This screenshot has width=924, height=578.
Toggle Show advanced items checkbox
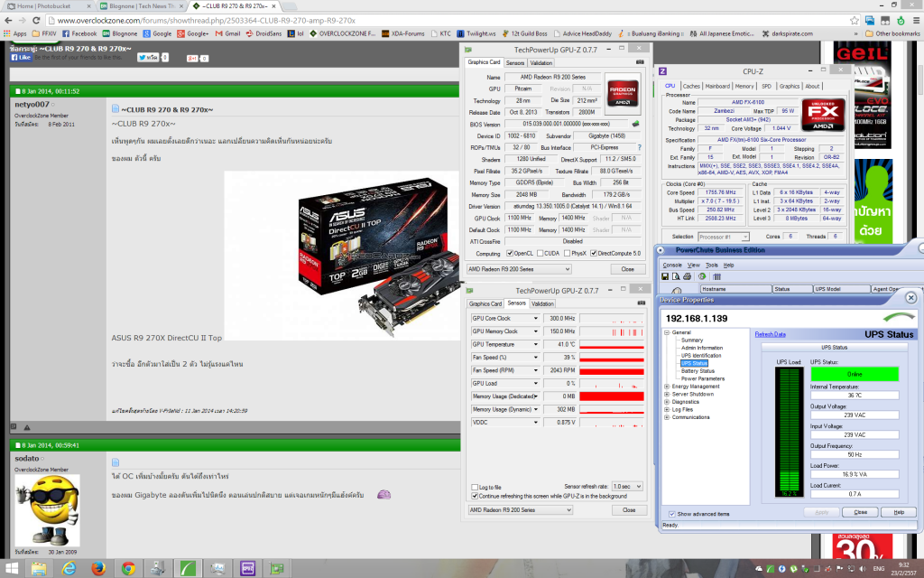coord(671,514)
